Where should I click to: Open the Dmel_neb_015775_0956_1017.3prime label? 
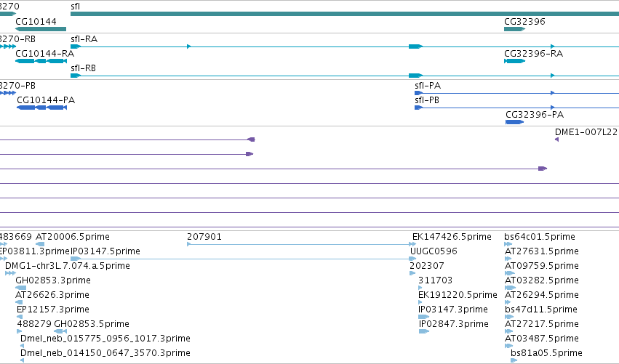click(105, 339)
